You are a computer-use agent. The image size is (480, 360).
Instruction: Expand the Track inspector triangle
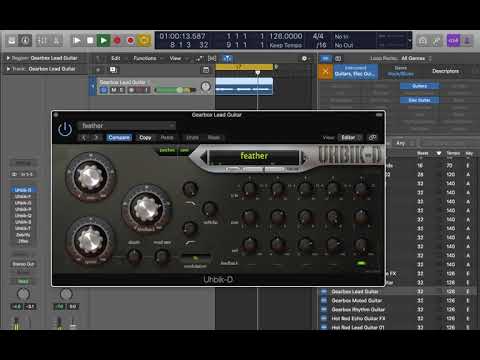tap(8, 69)
